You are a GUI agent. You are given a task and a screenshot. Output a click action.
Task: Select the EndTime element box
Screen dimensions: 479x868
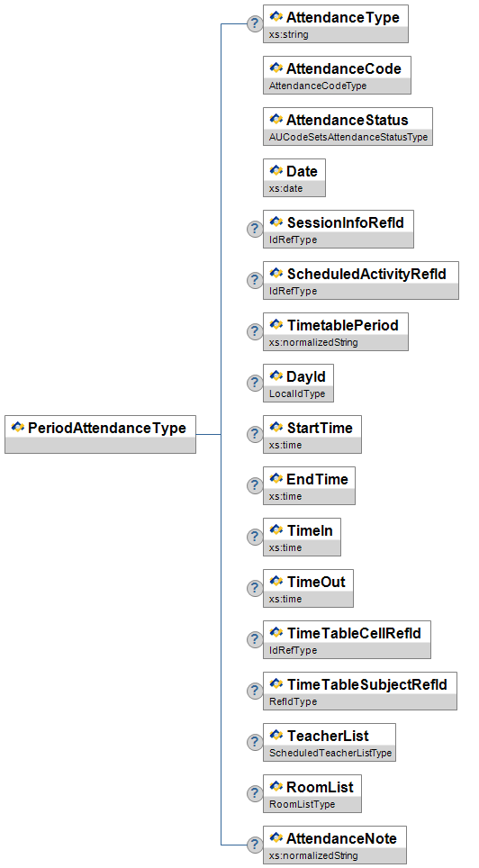pyautogui.click(x=309, y=485)
